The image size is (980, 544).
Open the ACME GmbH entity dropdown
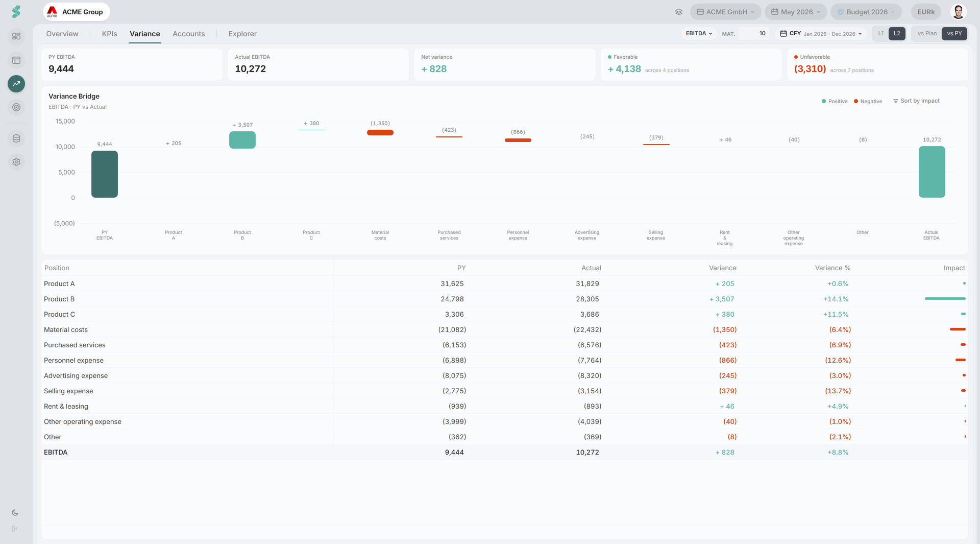point(725,12)
